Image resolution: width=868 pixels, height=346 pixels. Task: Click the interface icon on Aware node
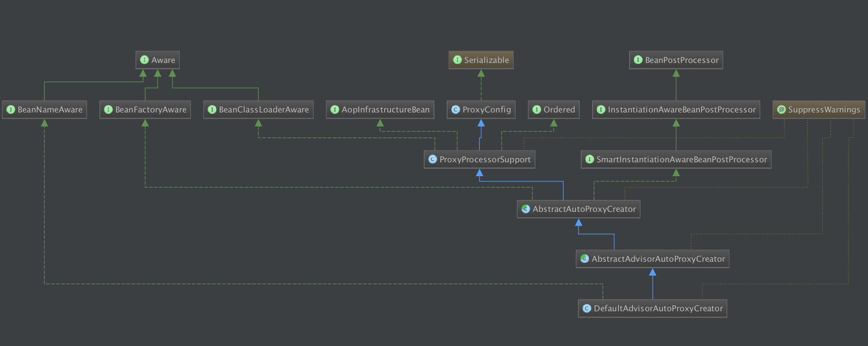(x=144, y=60)
